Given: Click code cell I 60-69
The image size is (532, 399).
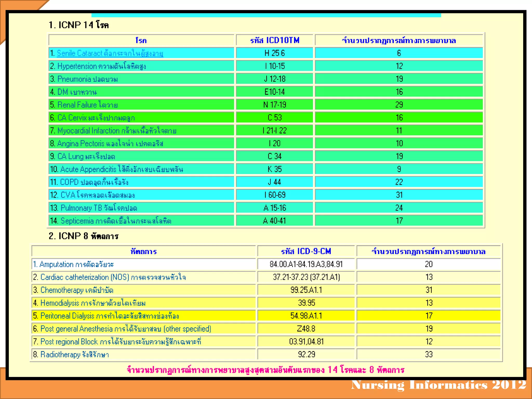Looking at the screenshot, I should 275,195.
